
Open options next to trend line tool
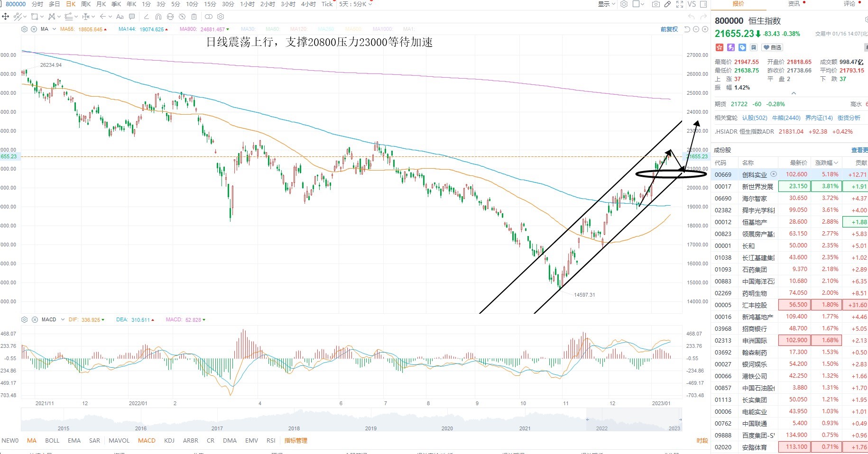coord(25,17)
